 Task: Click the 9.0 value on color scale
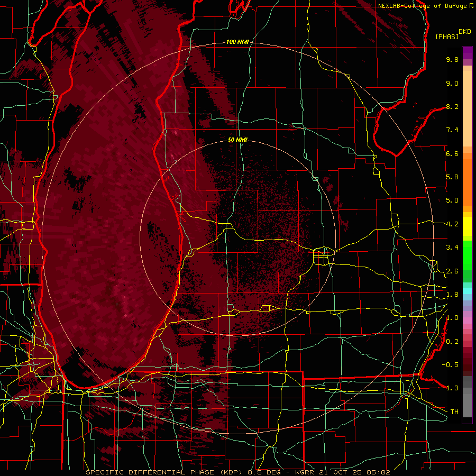tap(452, 83)
